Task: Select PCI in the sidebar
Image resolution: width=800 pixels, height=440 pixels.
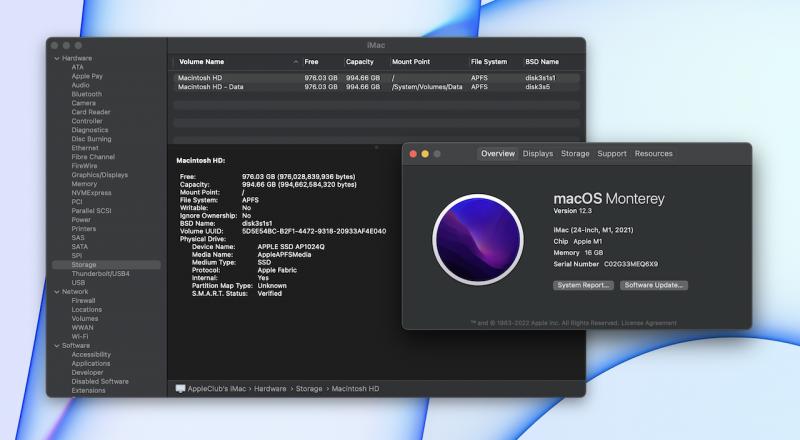Action: [77, 202]
